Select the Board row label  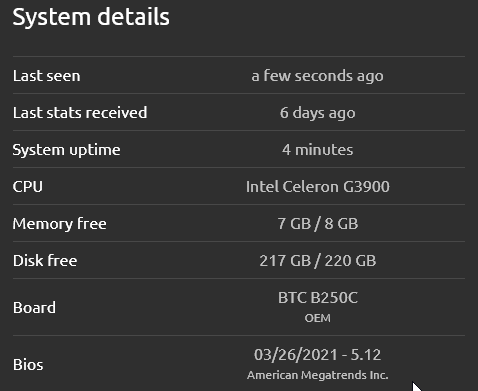point(34,308)
